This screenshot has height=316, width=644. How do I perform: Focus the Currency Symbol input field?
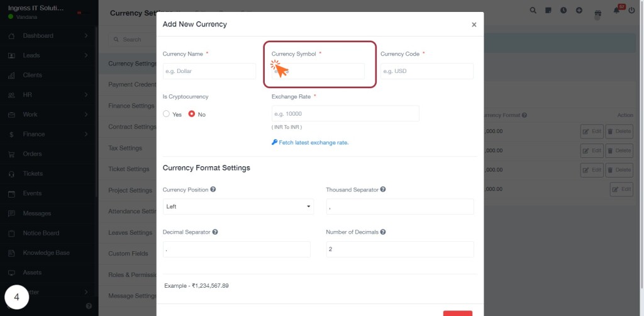[318, 71]
